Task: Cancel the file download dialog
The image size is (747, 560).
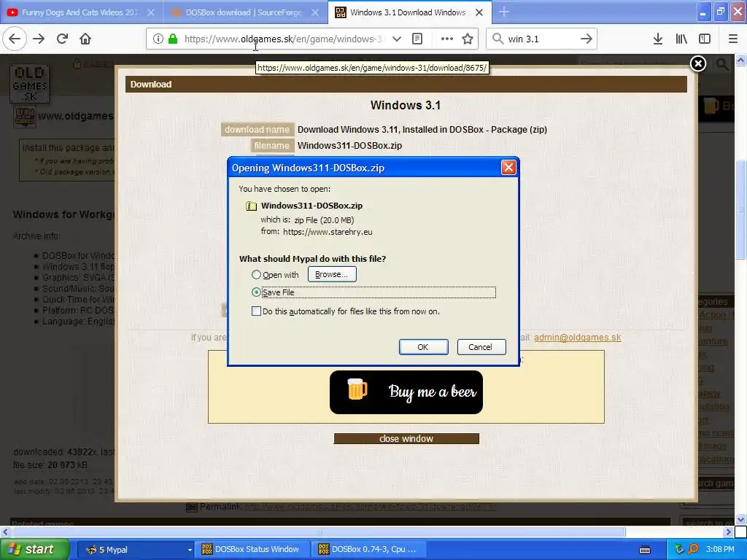Action: pos(481,347)
